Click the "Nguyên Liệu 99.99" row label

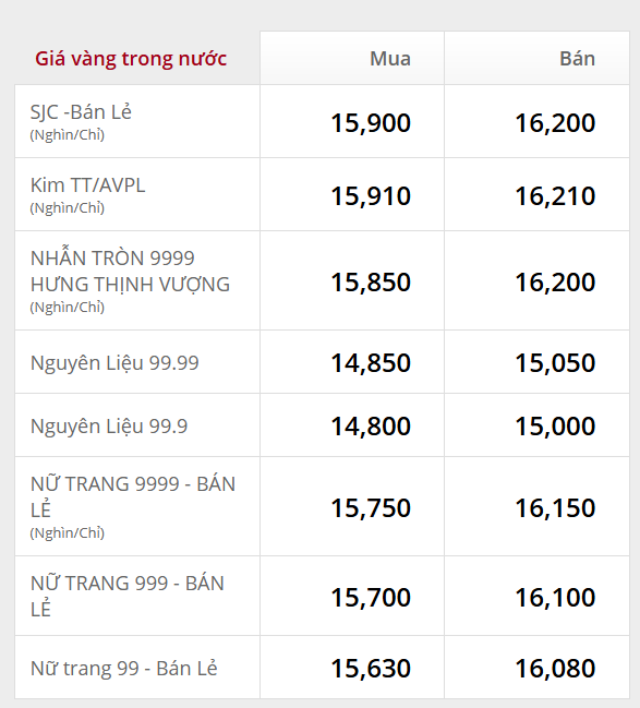(x=114, y=363)
